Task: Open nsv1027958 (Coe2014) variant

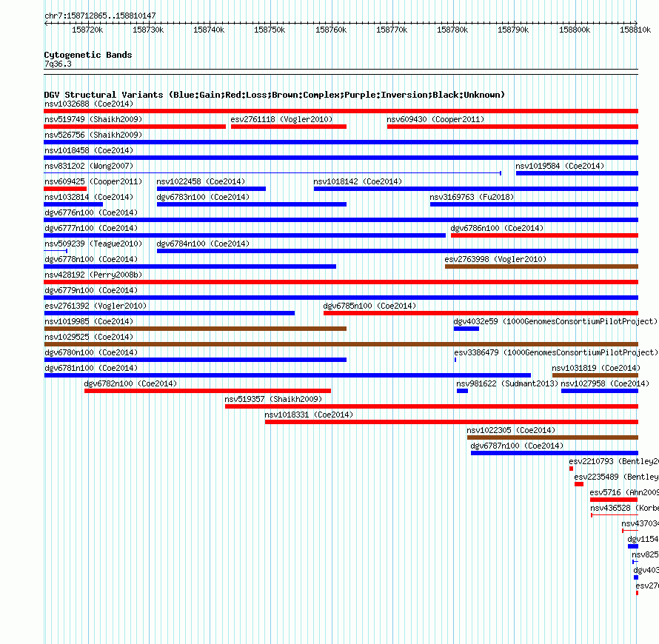Action: 605,383
